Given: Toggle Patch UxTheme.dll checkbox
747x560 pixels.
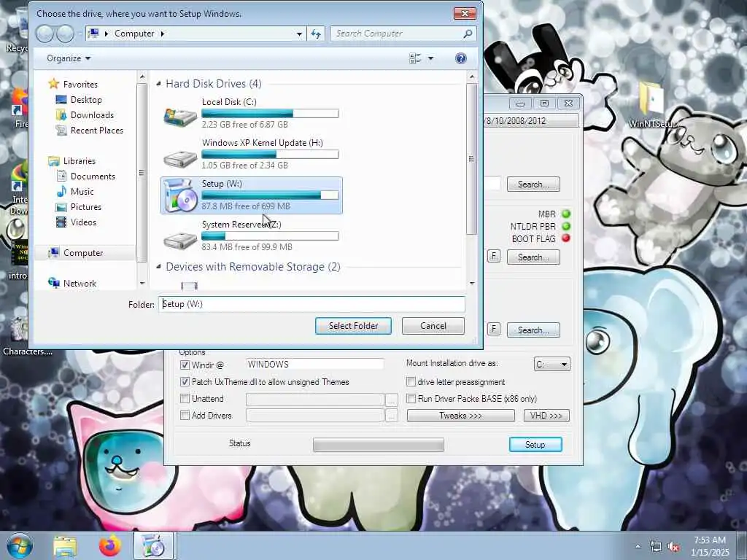Looking at the screenshot, I should (185, 382).
